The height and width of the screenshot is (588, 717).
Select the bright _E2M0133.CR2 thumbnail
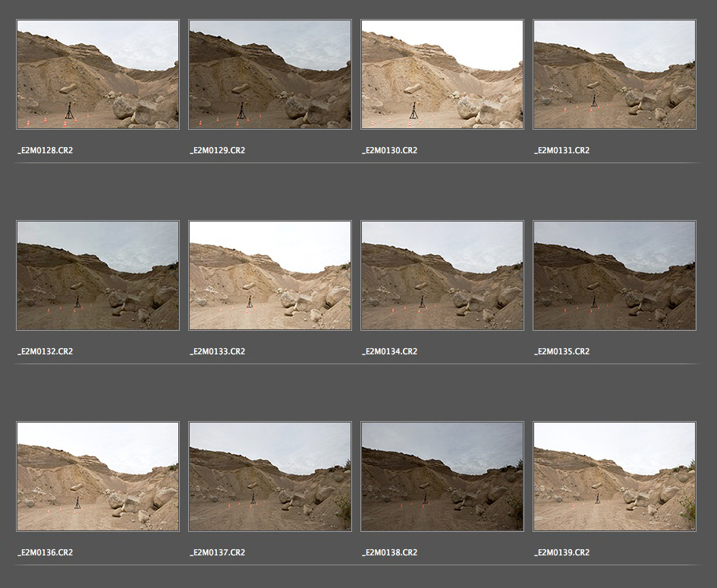click(270, 275)
